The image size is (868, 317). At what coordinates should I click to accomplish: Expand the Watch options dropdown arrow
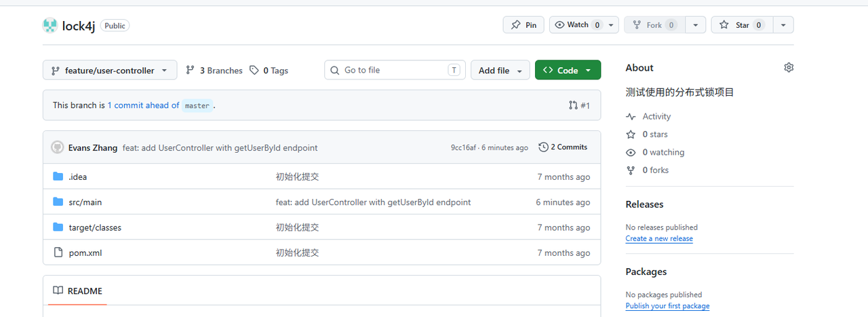pos(612,25)
